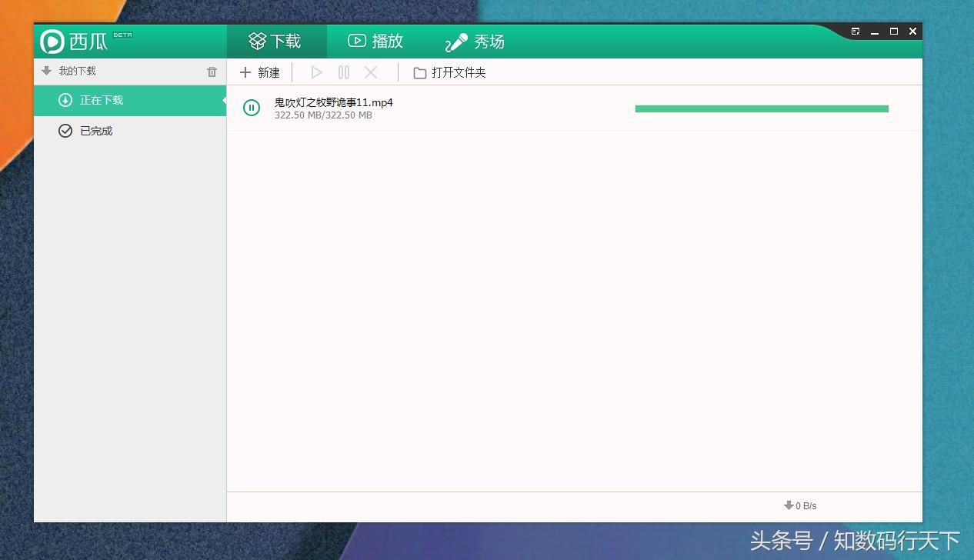Select the resume (play) icon in toolbar

(316, 72)
